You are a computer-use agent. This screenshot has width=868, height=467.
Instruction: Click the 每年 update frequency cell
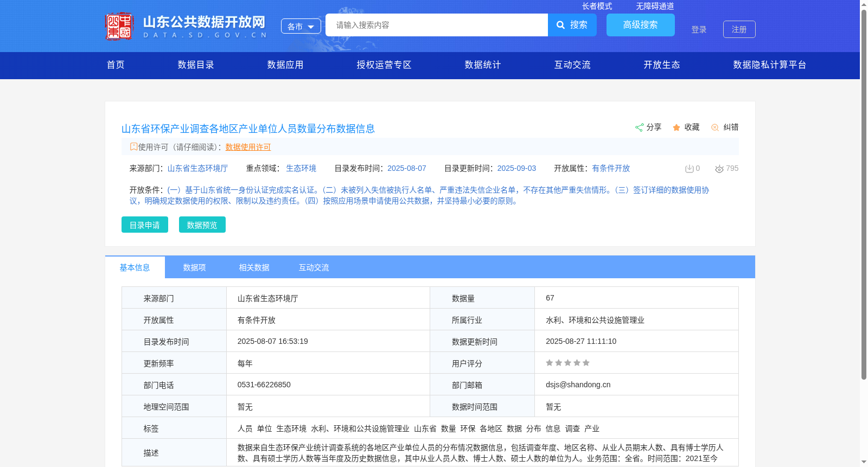pyautogui.click(x=245, y=363)
